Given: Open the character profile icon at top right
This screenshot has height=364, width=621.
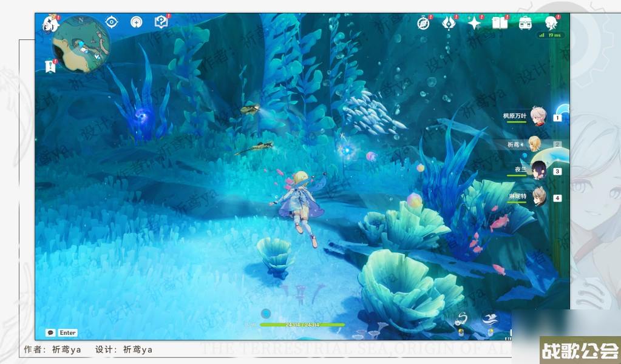Looking at the screenshot, I should pos(551,23).
